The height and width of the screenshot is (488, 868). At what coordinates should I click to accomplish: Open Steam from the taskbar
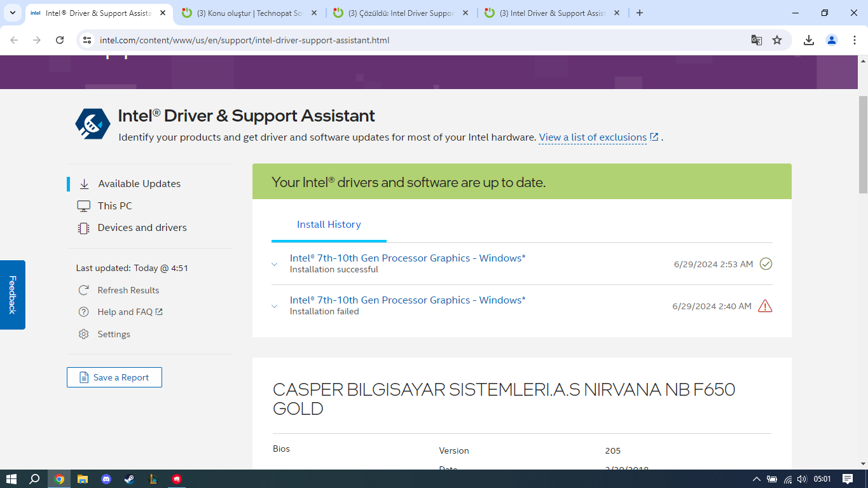pyautogui.click(x=130, y=479)
